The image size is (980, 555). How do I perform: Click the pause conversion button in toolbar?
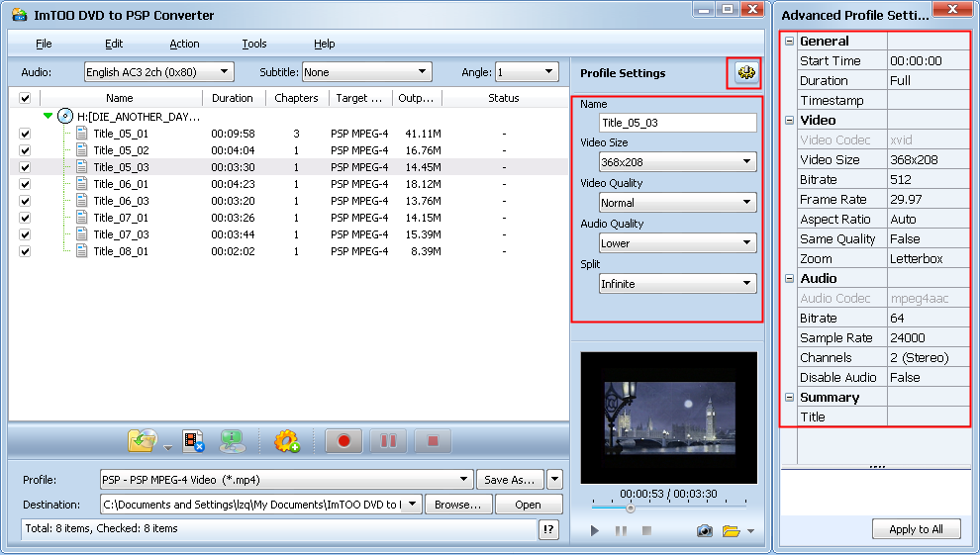[388, 441]
